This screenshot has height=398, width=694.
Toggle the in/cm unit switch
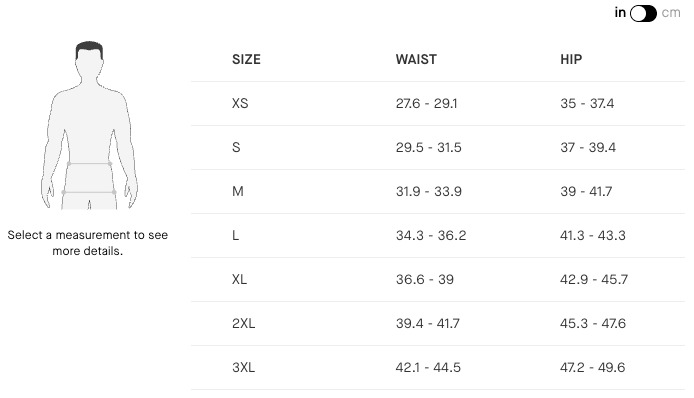click(x=643, y=13)
